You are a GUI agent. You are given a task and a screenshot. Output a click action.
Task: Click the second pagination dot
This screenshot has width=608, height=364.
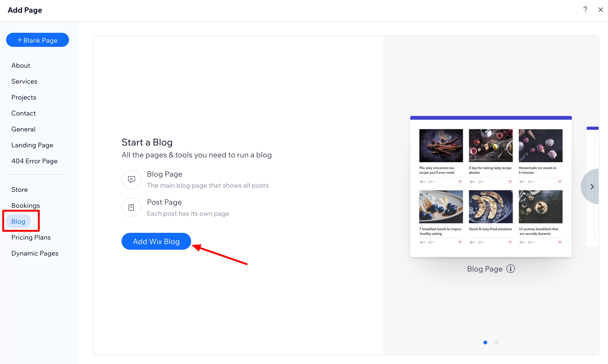(x=497, y=342)
